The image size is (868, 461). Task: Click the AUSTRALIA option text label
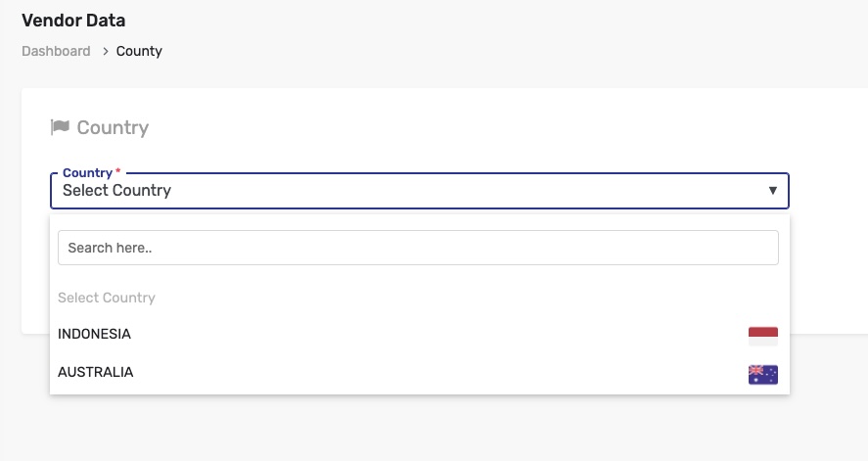click(95, 372)
